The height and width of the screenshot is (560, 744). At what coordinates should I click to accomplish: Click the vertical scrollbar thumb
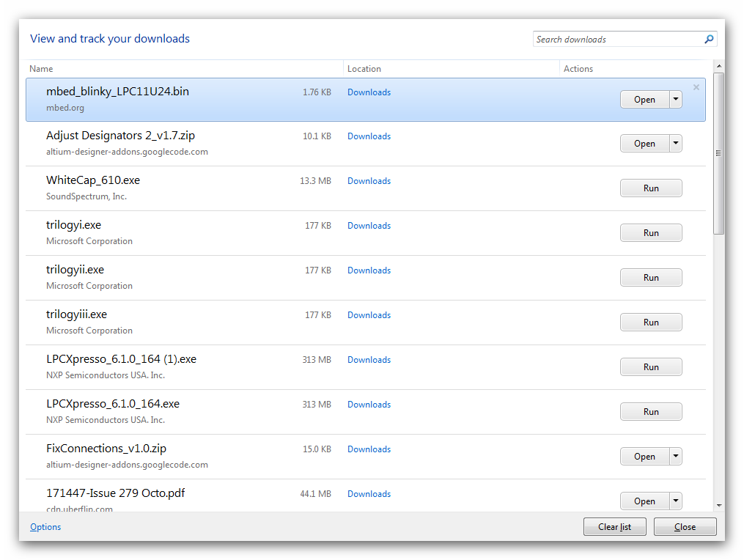click(719, 153)
